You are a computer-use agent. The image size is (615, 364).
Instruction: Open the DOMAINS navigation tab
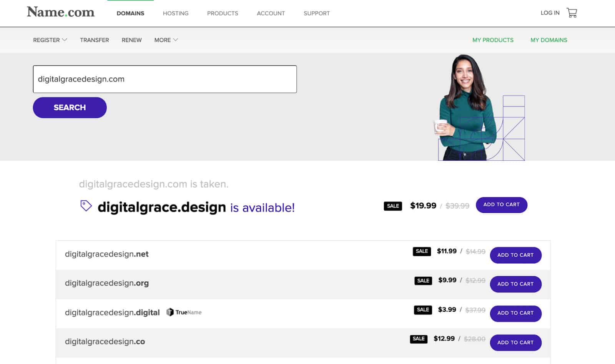(x=130, y=13)
